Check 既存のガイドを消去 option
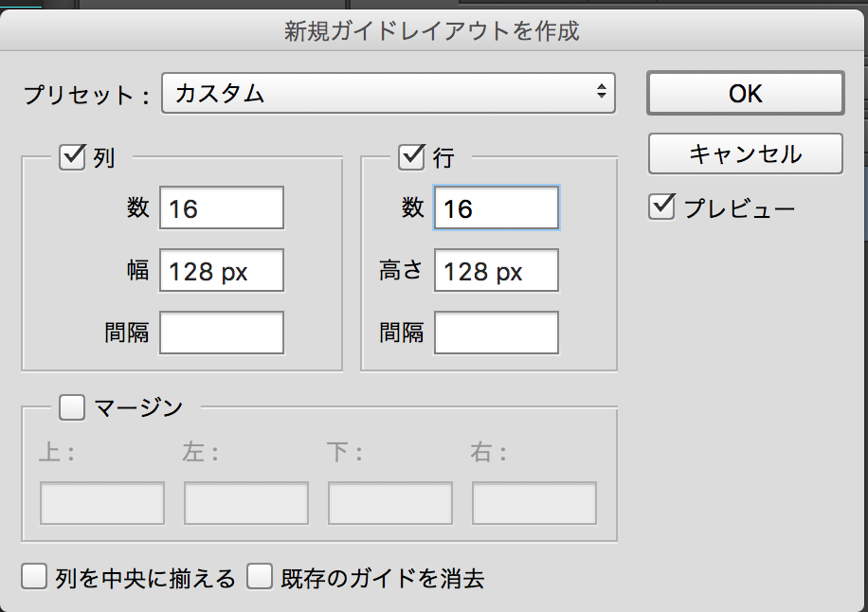This screenshot has height=612, width=868. coord(260,577)
